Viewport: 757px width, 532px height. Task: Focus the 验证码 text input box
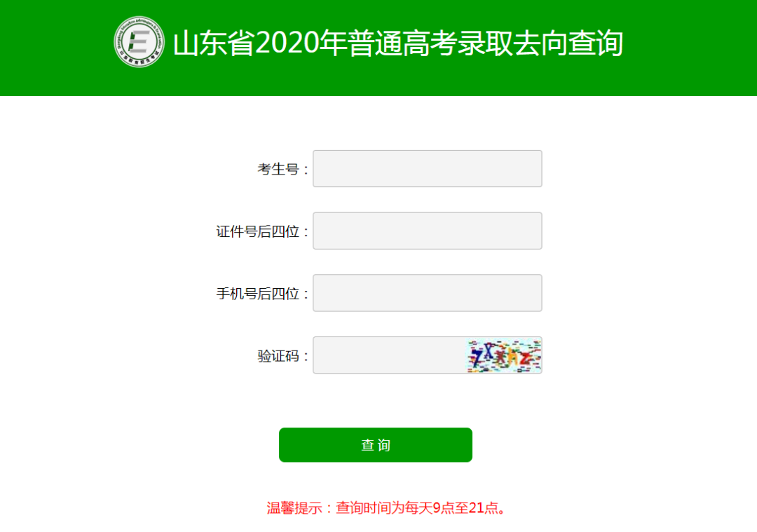coord(389,355)
